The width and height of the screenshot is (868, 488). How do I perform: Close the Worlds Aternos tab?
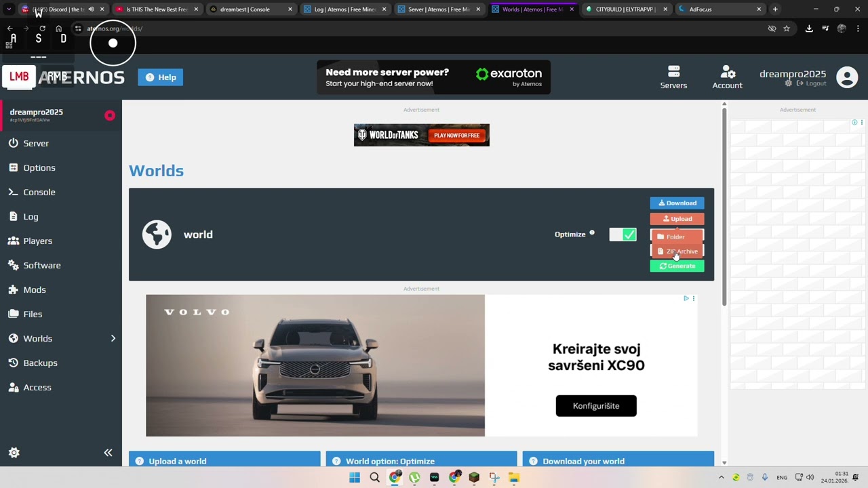click(572, 9)
